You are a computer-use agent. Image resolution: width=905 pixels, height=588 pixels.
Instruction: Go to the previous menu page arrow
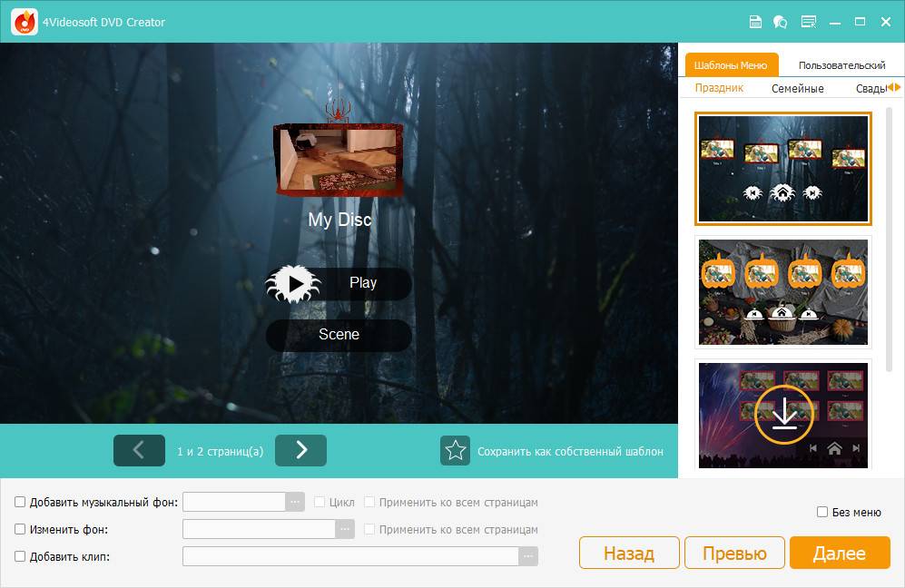[x=139, y=450]
